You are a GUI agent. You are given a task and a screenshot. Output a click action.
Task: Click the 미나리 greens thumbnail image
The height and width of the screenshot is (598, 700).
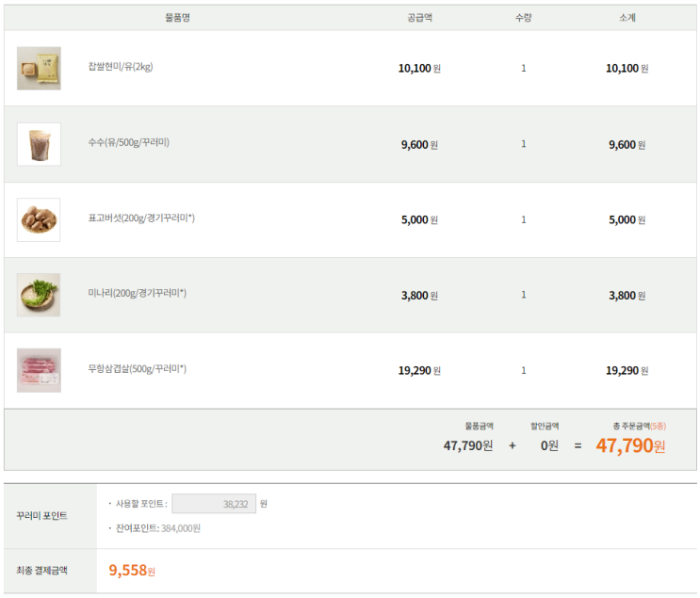coord(39,295)
